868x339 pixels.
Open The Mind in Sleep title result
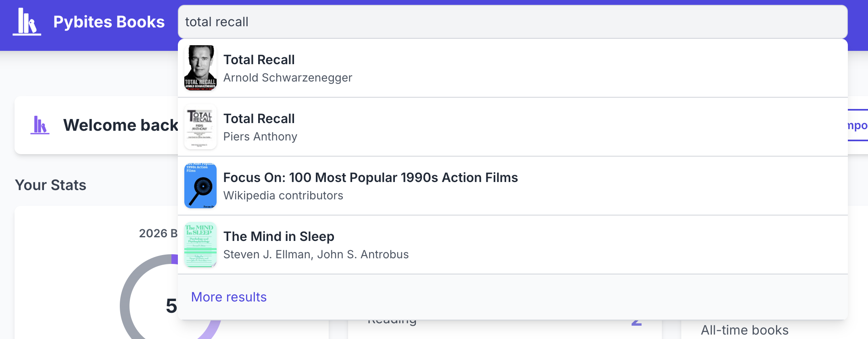pos(279,236)
